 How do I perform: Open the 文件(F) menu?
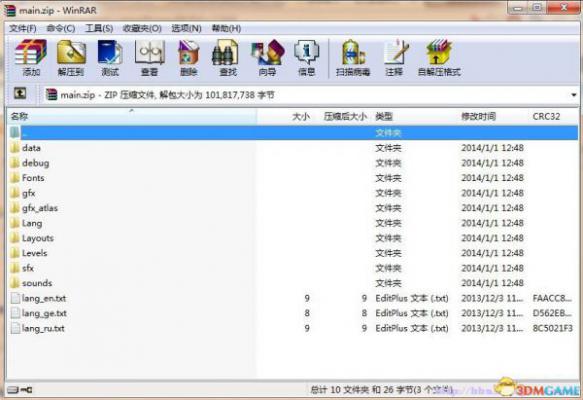pyautogui.click(x=23, y=28)
